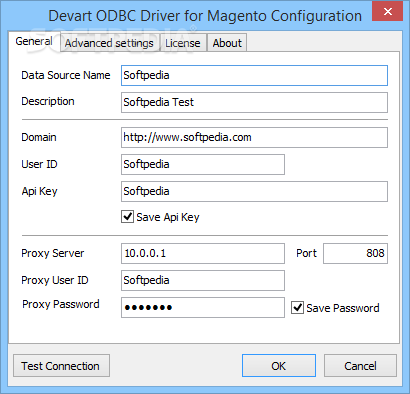This screenshot has width=410, height=394.
Task: Confirm settings with the OK button
Action: pyautogui.click(x=279, y=366)
